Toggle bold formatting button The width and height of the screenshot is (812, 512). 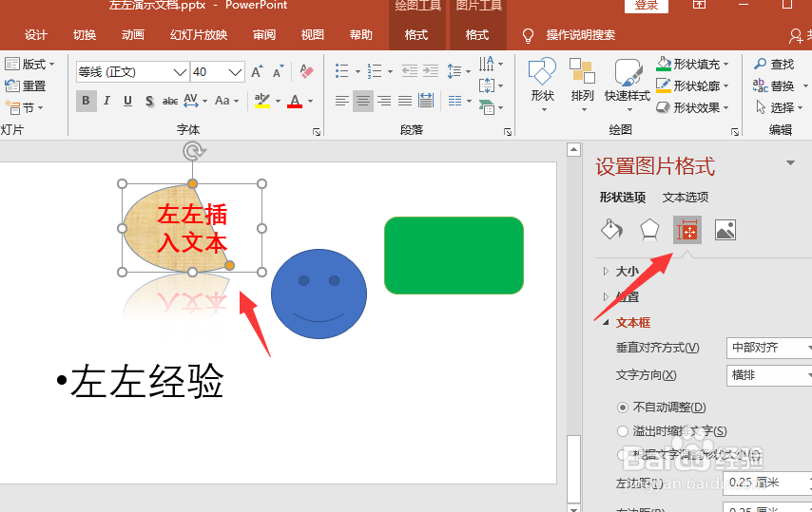click(x=86, y=101)
